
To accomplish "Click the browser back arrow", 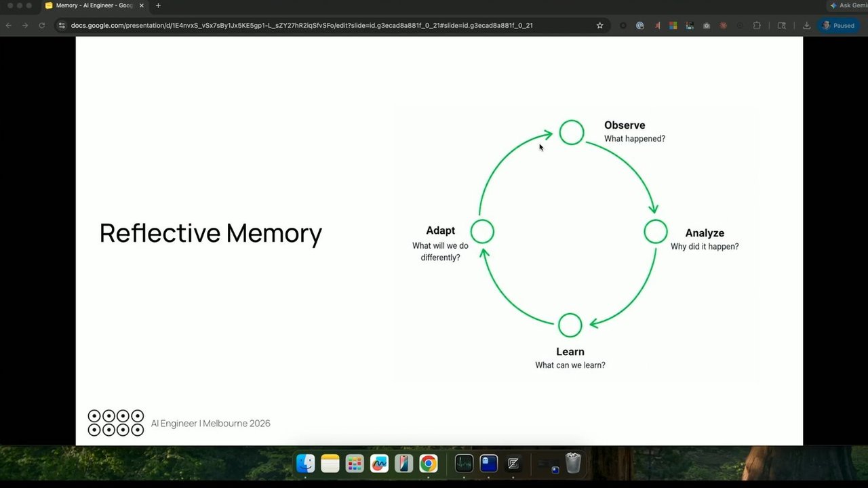I will [9, 26].
